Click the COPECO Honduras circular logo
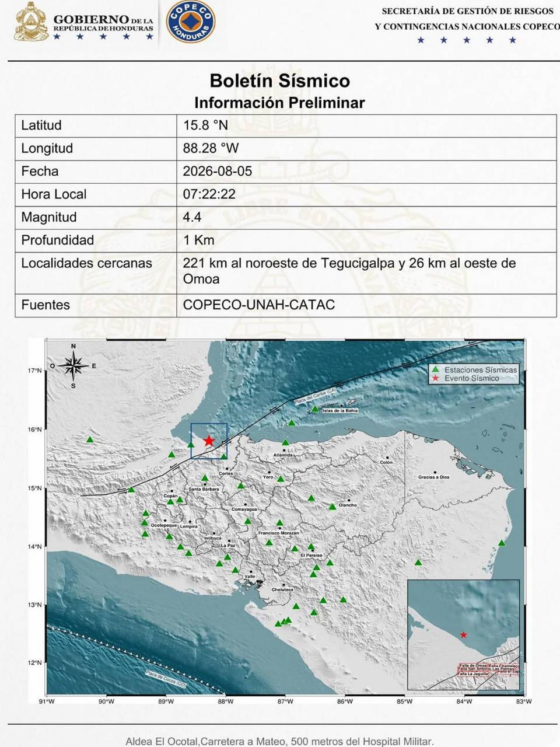 (x=191, y=22)
